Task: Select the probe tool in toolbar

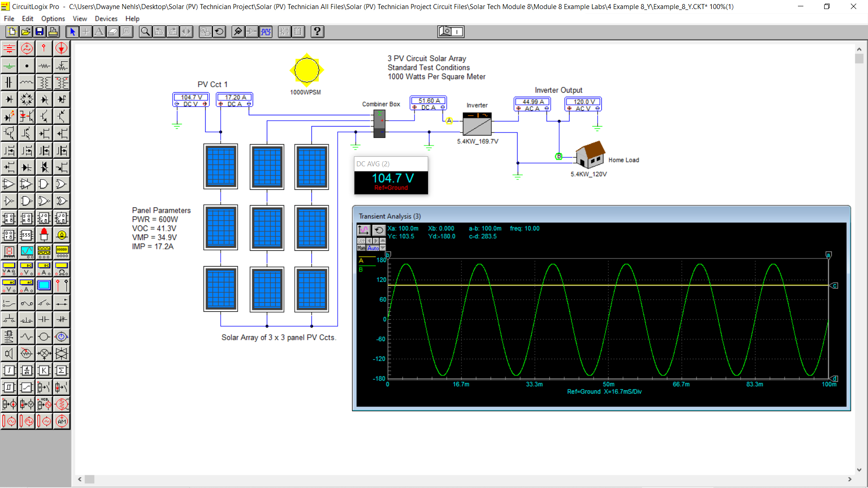Action: coord(238,32)
